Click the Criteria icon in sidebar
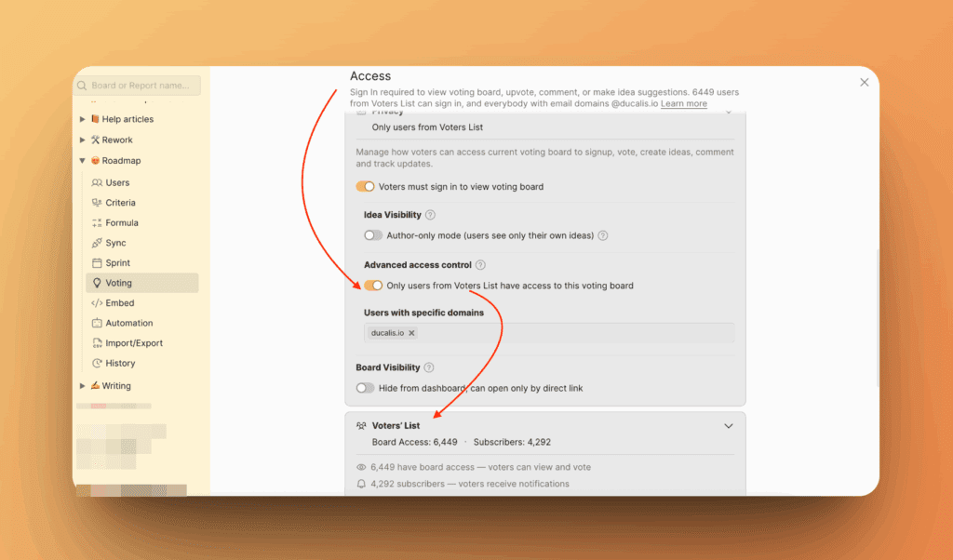 tap(97, 203)
